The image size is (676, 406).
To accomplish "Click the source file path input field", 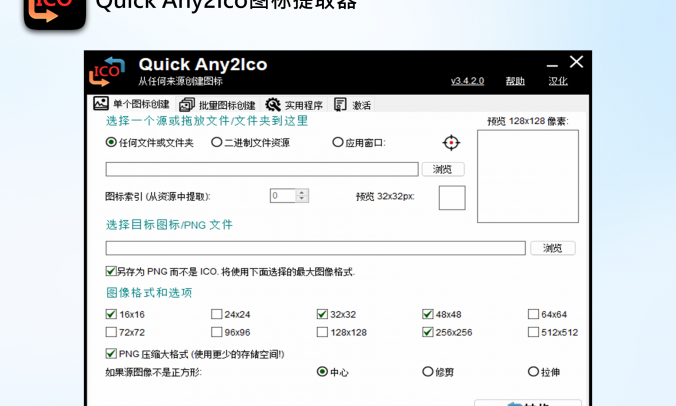I will 262,169.
